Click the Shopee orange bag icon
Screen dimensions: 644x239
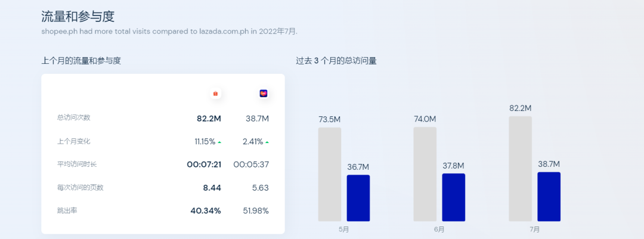click(215, 94)
